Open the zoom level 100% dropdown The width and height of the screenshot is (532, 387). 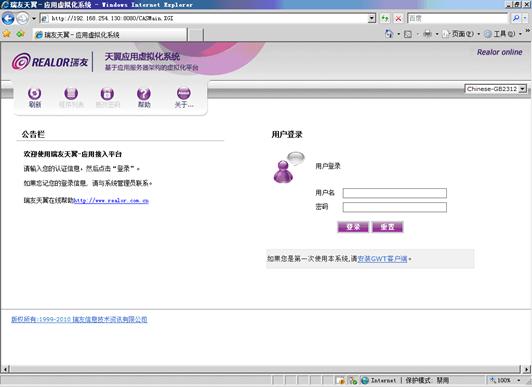coord(519,381)
